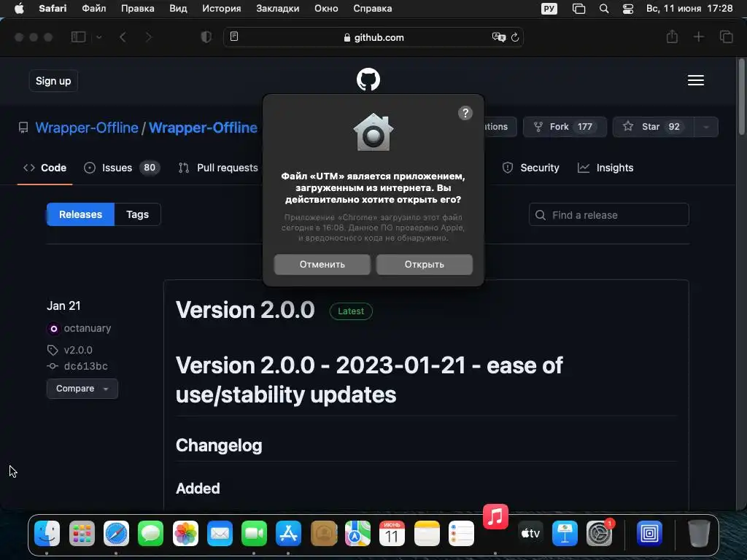Open Reminders from the Dock
This screenshot has width=747, height=560.
(461, 533)
